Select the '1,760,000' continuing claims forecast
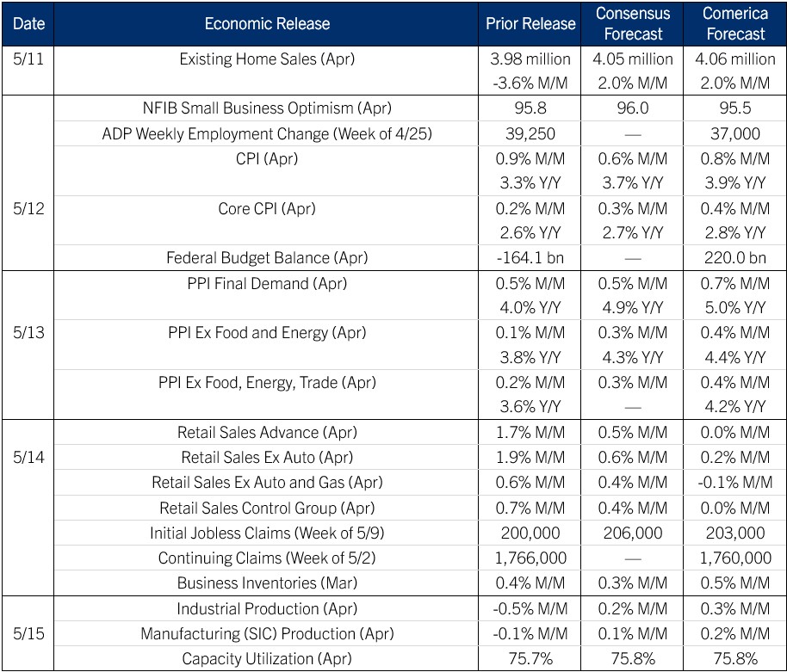Viewport: 787px width, 672px height. [734, 558]
